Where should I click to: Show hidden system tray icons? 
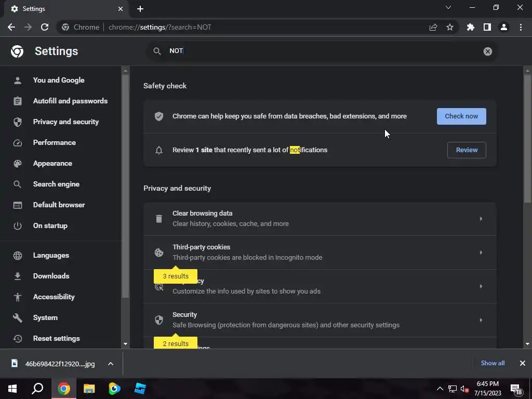[440, 389]
